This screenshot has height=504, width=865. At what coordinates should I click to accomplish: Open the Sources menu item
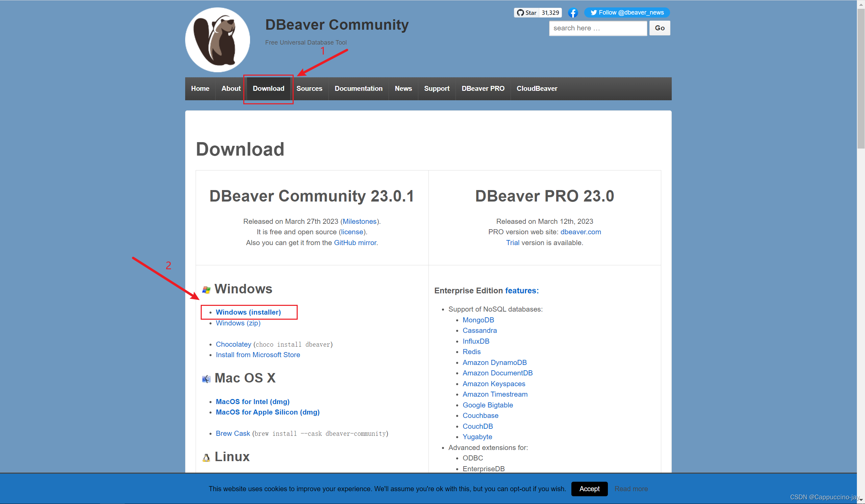309,88
